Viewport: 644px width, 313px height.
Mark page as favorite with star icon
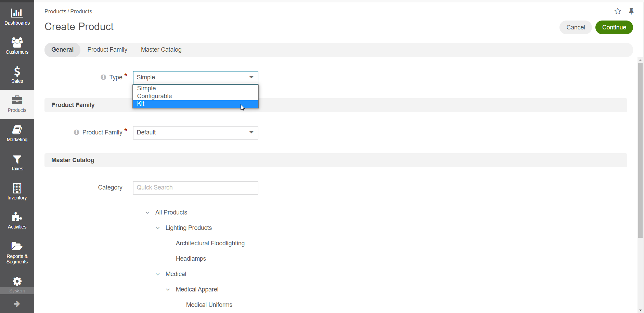tap(617, 11)
